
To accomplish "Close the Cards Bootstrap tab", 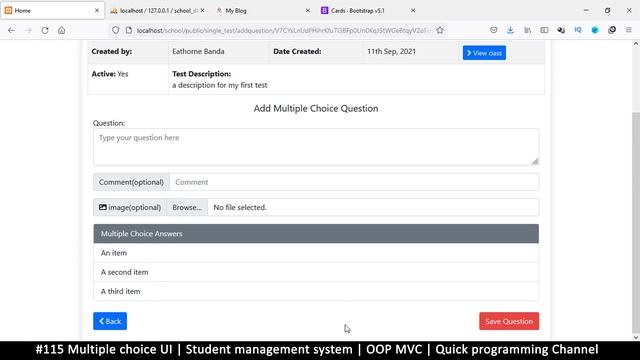I will tap(413, 11).
